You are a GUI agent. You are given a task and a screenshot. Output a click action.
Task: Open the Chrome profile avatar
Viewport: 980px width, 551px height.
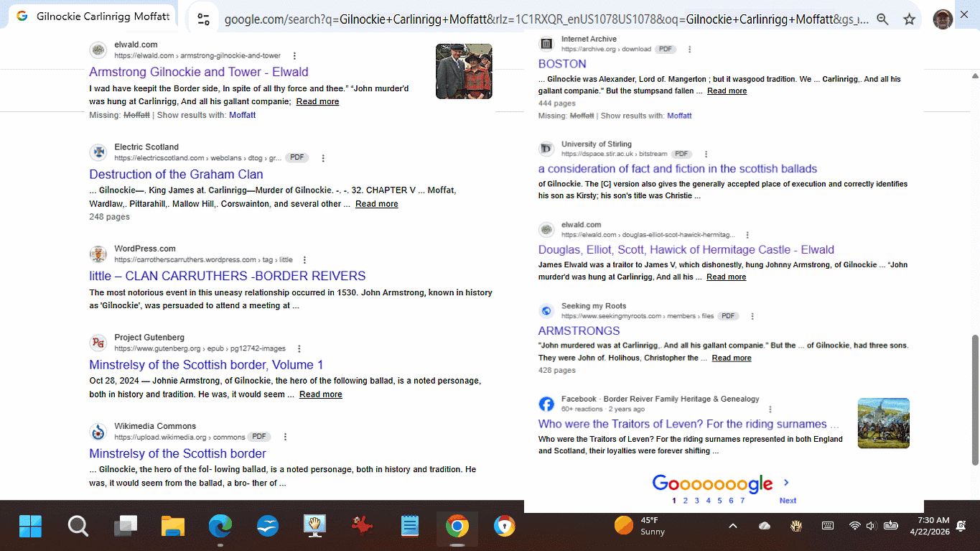pyautogui.click(x=943, y=19)
